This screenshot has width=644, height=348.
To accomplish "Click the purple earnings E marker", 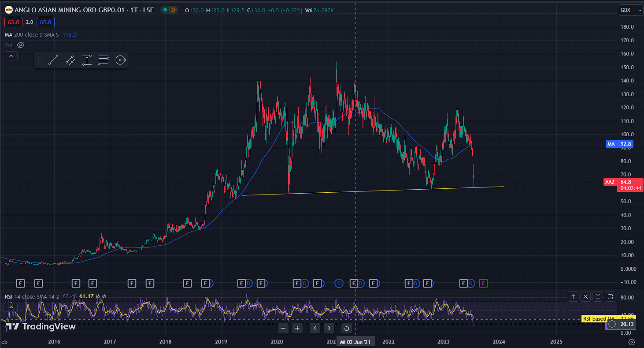I will [483, 283].
